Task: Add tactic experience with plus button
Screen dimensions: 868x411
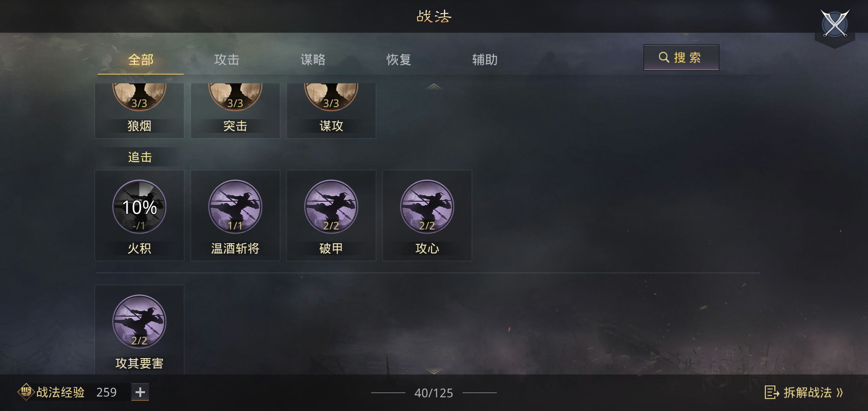Action: tap(140, 392)
